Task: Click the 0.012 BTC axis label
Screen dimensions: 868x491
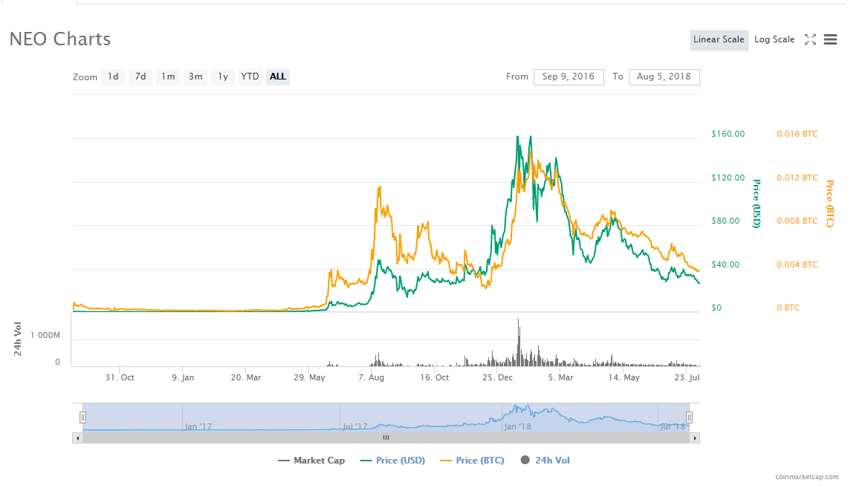Action: coord(797,178)
